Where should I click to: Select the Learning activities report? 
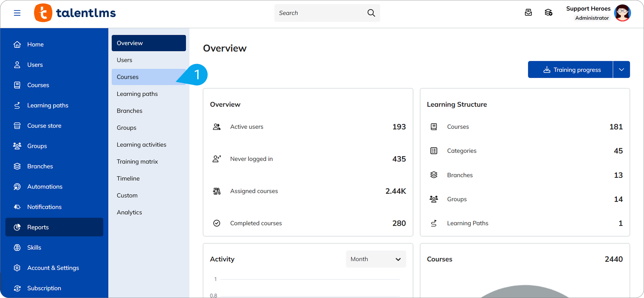[x=141, y=145]
